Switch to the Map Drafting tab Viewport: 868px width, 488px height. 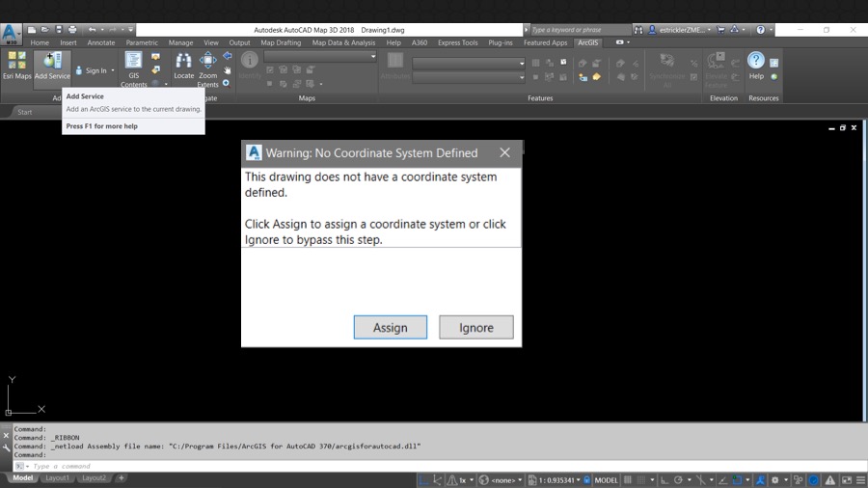click(281, 42)
